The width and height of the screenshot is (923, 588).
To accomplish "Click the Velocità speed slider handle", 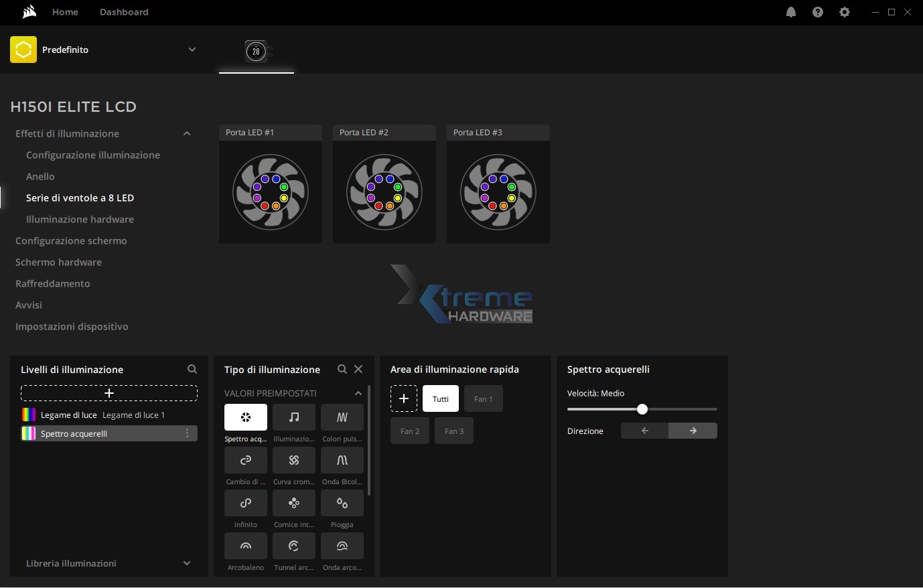I will pyautogui.click(x=642, y=409).
